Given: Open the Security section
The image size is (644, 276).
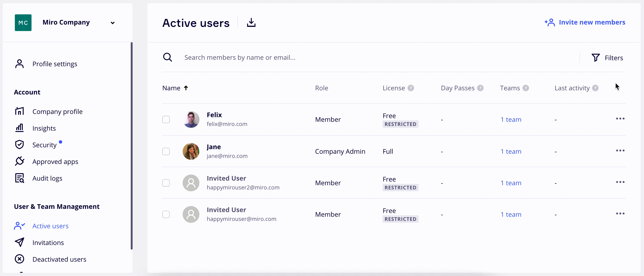Looking at the screenshot, I should point(45,145).
